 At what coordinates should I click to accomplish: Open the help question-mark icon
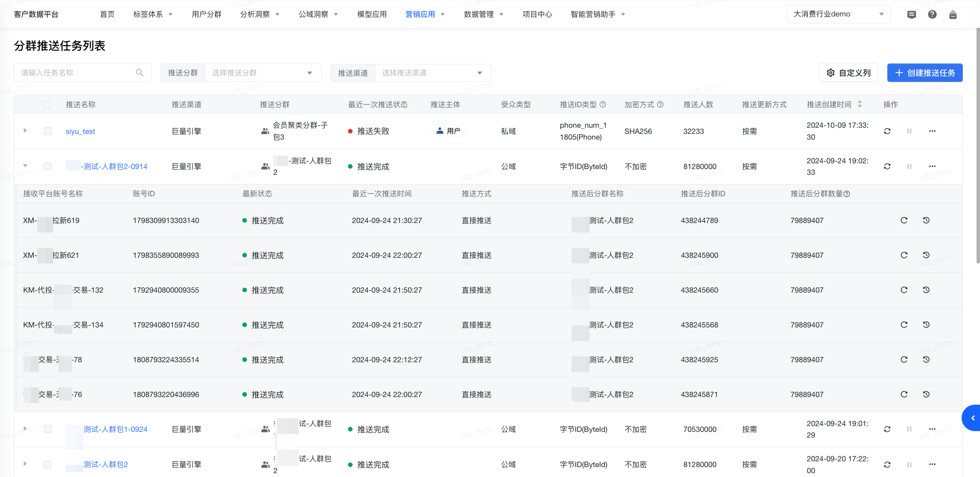click(932, 15)
